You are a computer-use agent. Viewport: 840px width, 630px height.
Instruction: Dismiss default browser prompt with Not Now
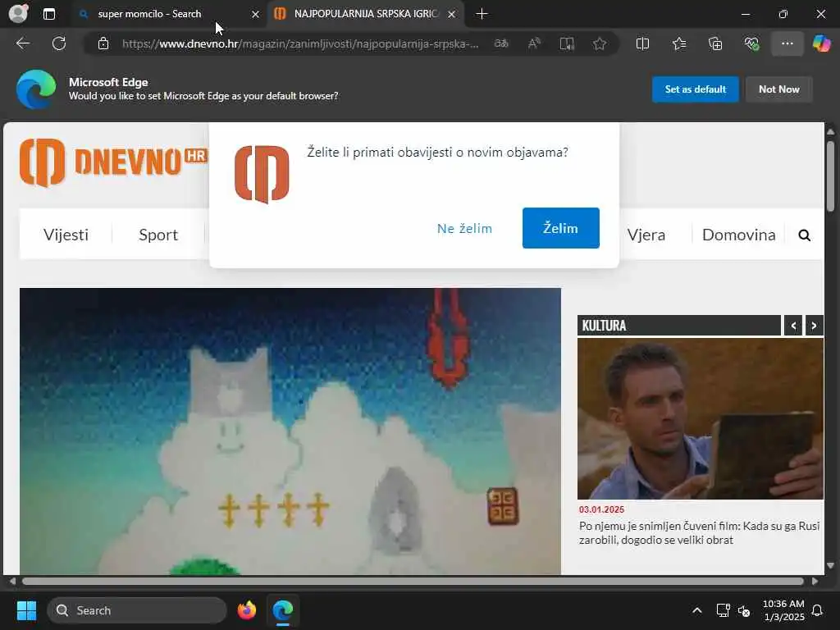(779, 89)
